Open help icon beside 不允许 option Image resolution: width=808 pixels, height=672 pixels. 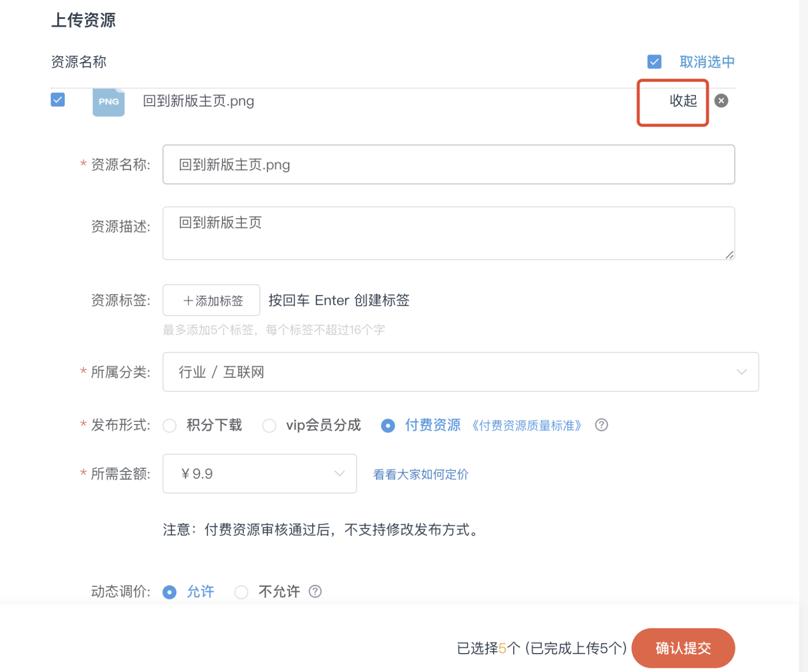tap(315, 591)
